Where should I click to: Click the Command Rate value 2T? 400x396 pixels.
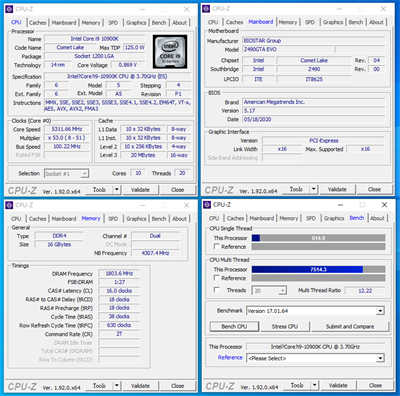pos(119,334)
